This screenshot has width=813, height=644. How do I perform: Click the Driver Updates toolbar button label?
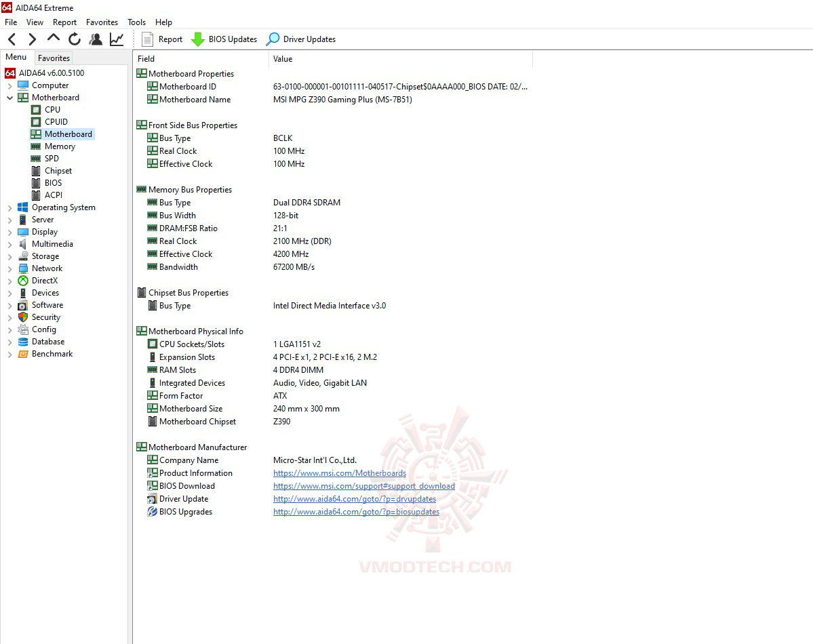tap(310, 39)
